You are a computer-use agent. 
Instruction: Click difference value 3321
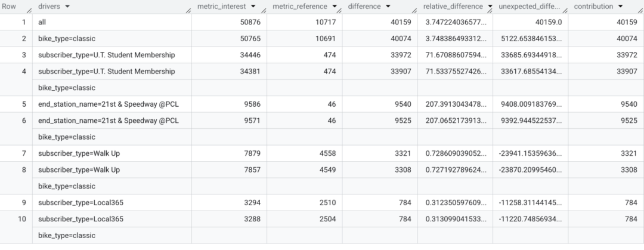tap(403, 154)
